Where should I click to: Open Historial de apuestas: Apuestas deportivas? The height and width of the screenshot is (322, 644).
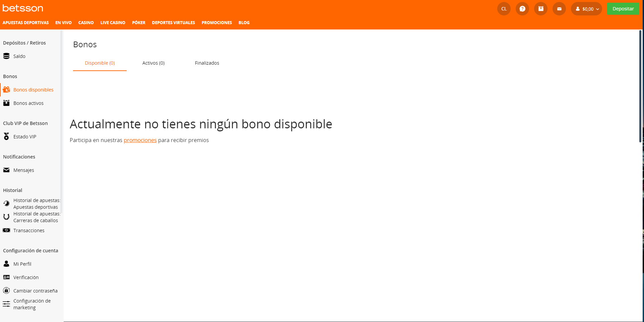click(x=37, y=204)
